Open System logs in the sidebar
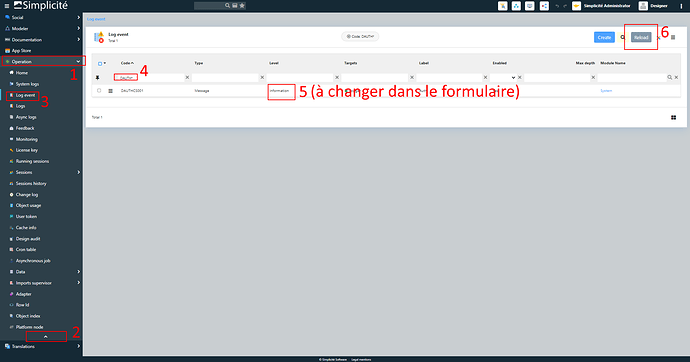Viewport: 690px width, 362px height. pos(27,84)
